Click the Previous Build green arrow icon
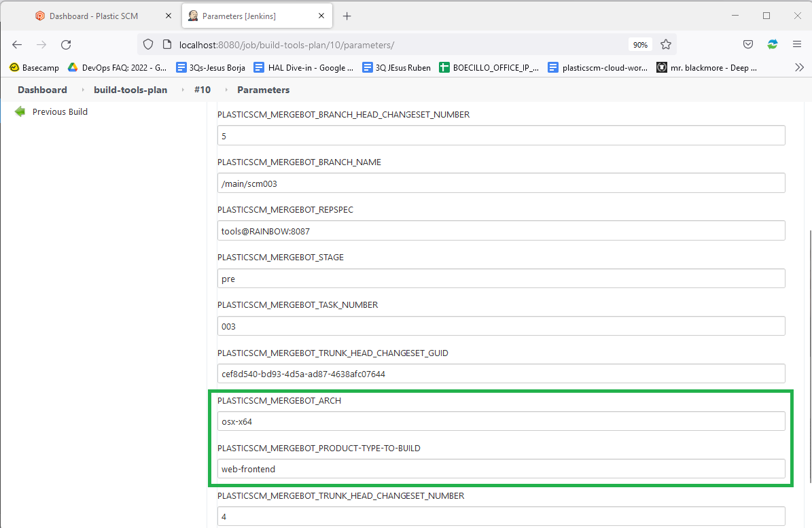Screen dimensions: 812x528 [20, 112]
